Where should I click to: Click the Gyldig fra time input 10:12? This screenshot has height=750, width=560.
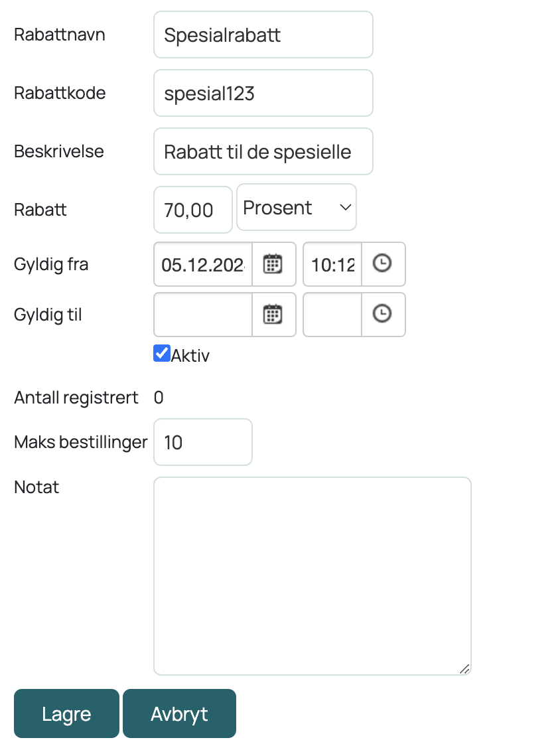(332, 264)
